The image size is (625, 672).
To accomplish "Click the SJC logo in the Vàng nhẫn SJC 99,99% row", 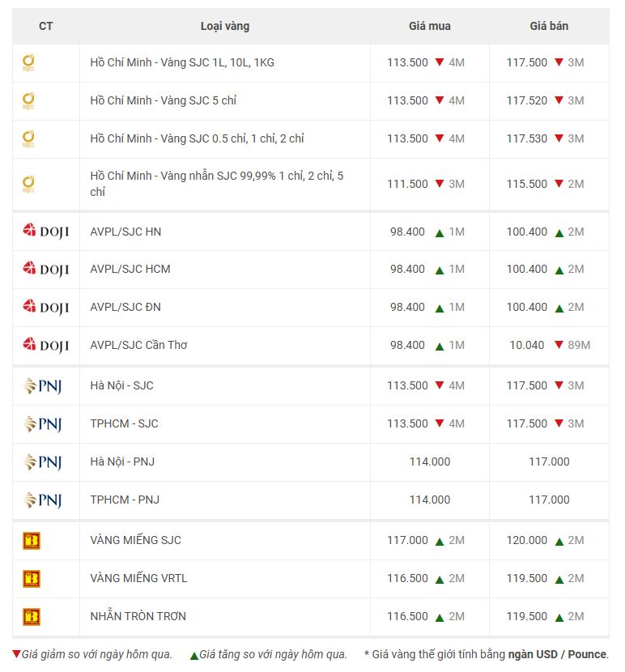I will coord(28,185).
